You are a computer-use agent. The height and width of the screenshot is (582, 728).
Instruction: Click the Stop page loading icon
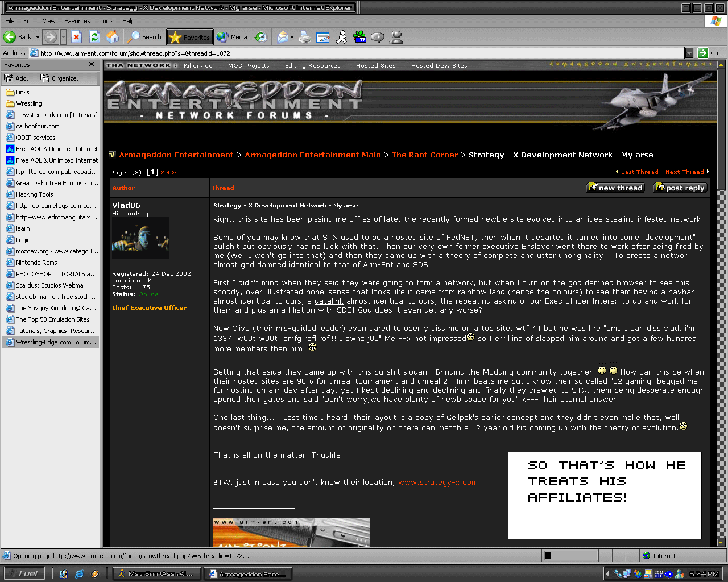(77, 37)
